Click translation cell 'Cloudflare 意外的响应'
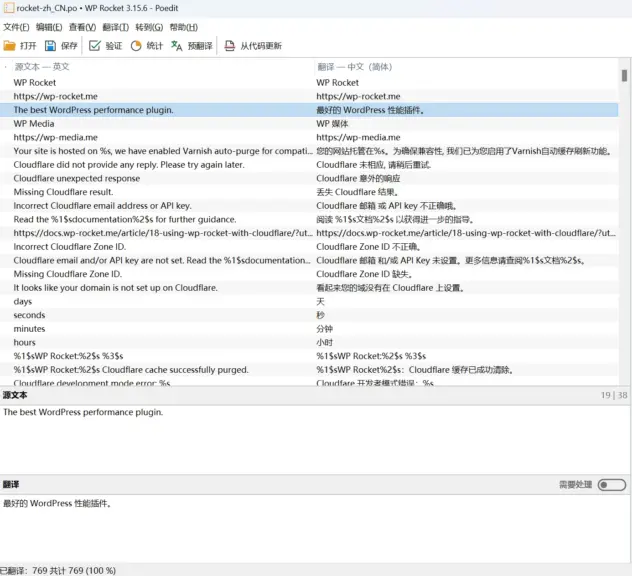632x576 pixels. [x=358, y=179]
